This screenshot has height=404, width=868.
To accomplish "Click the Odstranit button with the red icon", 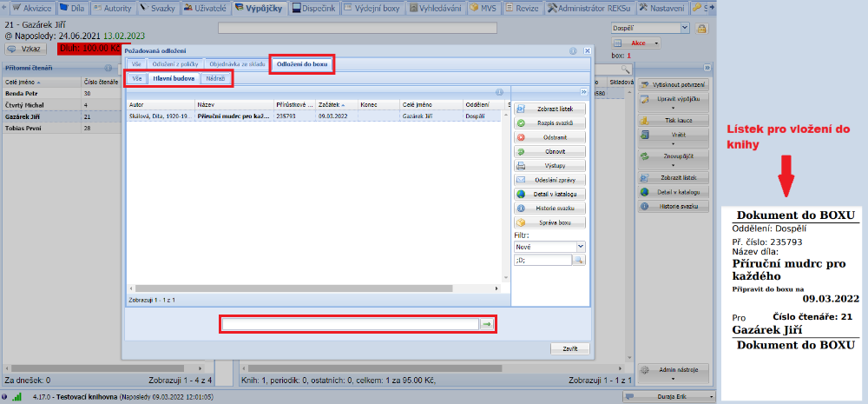I will (x=550, y=136).
